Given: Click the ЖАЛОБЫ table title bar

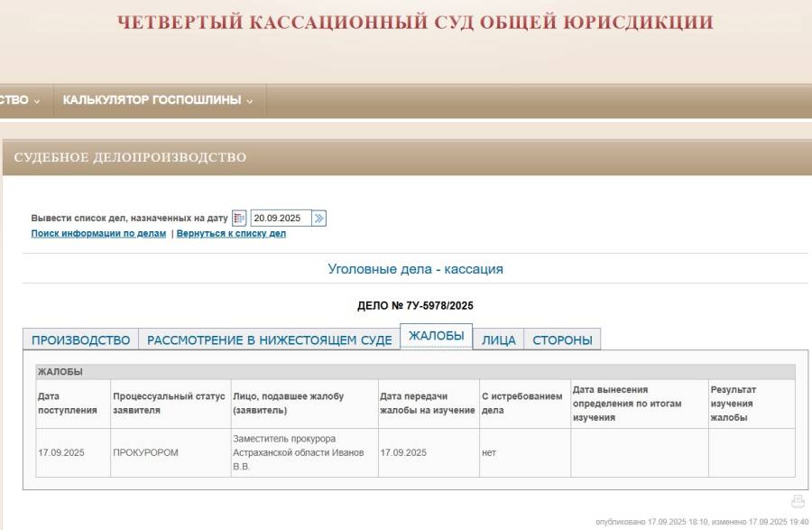Looking at the screenshot, I should point(415,372).
